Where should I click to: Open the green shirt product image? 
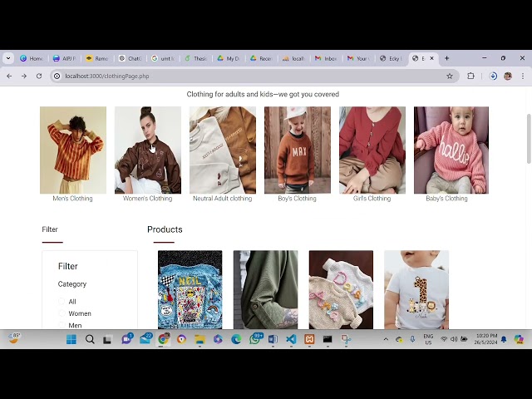266,290
